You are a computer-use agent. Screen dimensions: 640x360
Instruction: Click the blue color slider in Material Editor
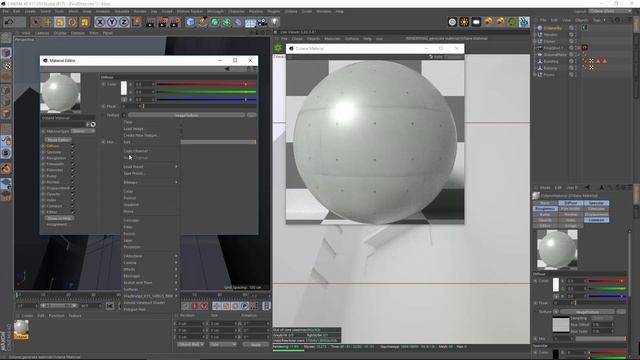pos(206,99)
